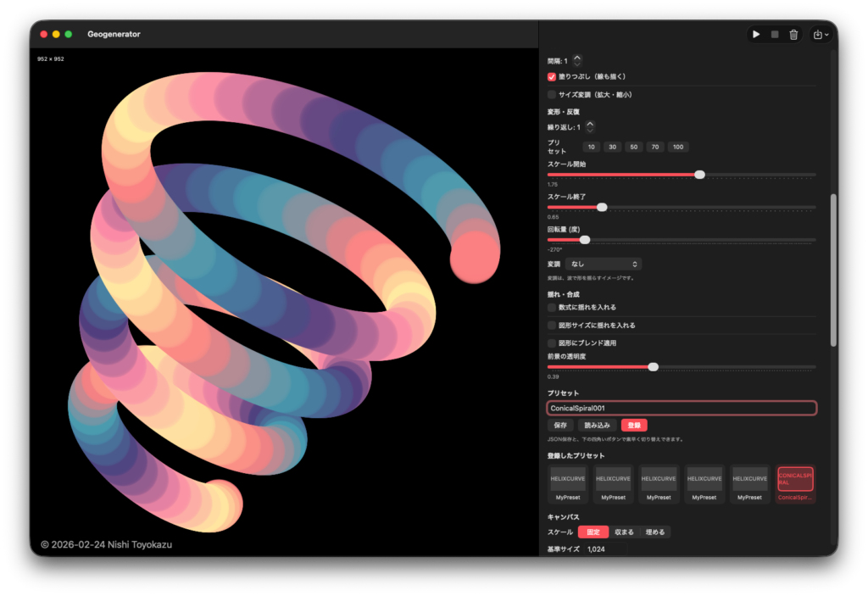Click the 読み込み button
The height and width of the screenshot is (596, 868).
596,425
